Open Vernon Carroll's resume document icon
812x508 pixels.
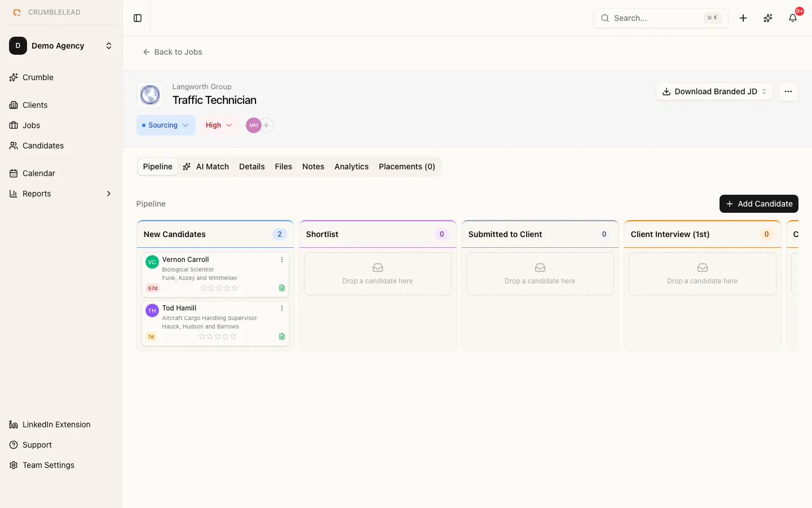click(282, 288)
